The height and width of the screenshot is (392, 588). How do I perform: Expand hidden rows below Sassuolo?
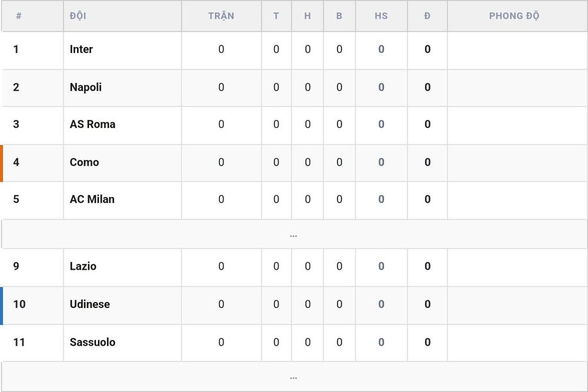293,377
